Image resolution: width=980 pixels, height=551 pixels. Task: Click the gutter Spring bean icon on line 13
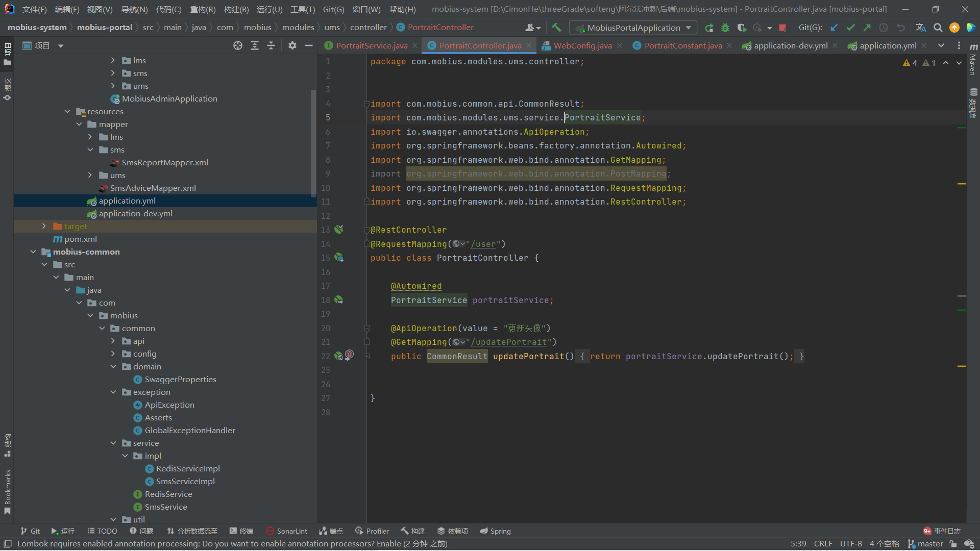point(339,230)
